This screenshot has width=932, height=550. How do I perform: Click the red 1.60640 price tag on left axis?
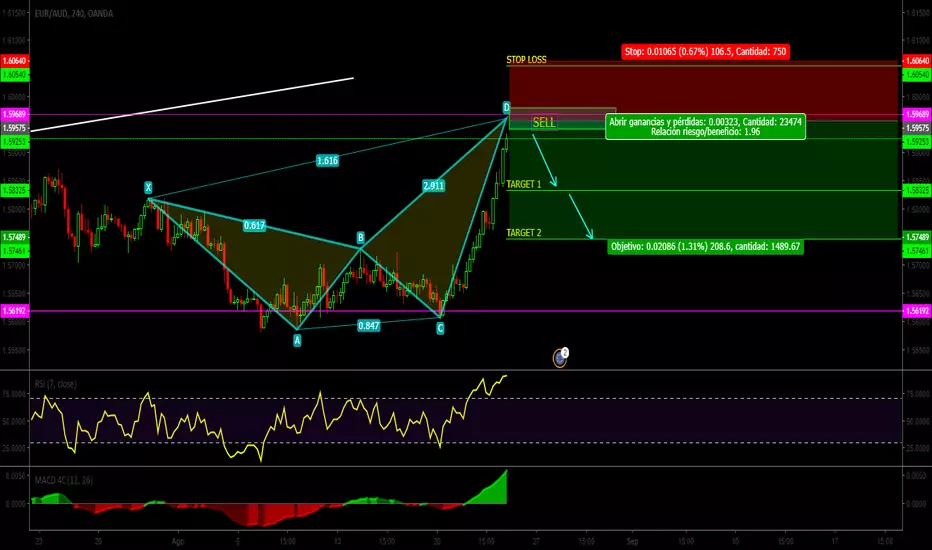14,61
